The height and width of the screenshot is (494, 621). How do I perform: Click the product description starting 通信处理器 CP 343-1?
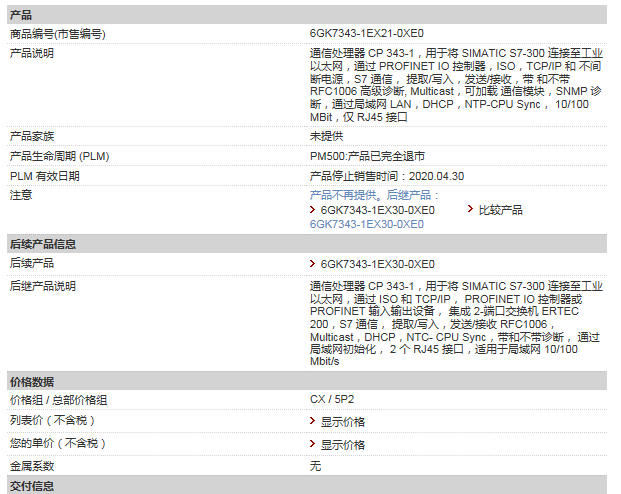tap(456, 85)
